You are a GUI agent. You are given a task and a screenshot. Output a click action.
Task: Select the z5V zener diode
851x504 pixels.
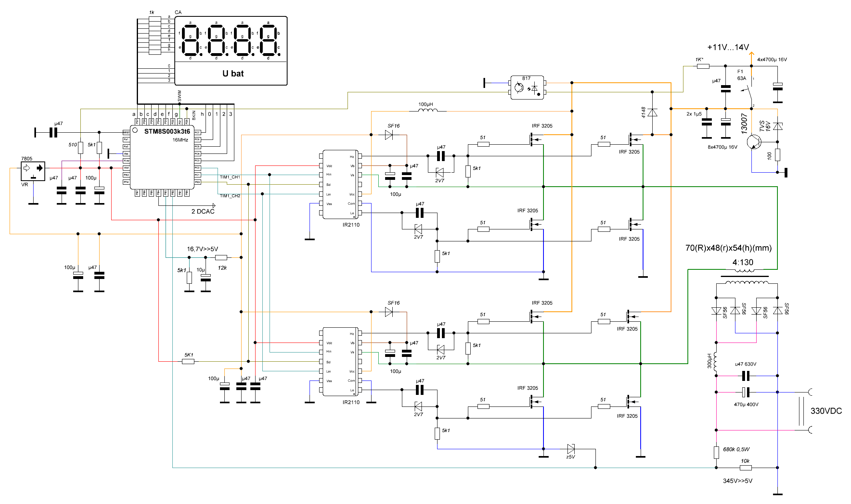pos(571,449)
